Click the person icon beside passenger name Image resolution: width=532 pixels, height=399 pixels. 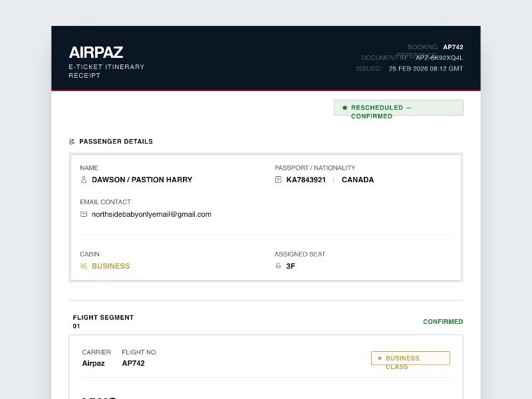coord(84,180)
